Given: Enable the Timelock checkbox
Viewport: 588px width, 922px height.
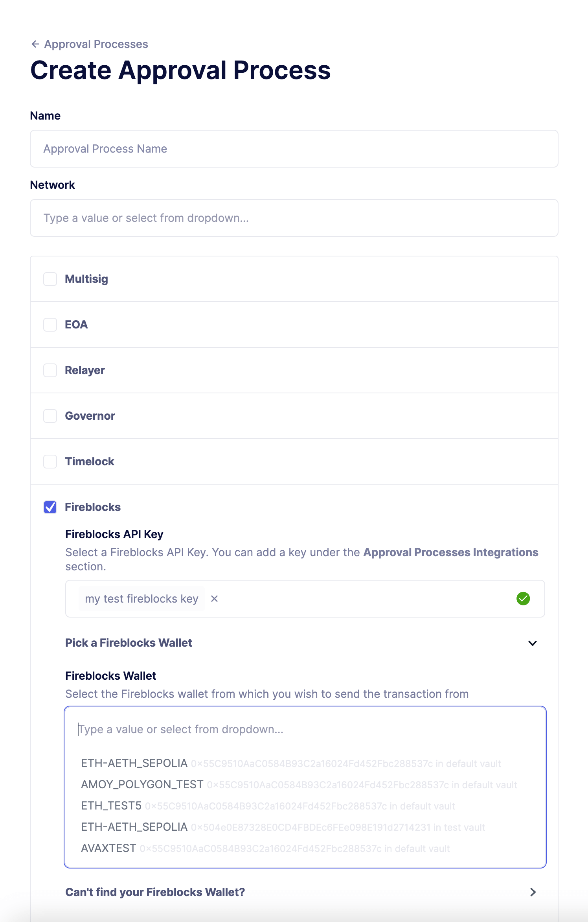Looking at the screenshot, I should (50, 461).
